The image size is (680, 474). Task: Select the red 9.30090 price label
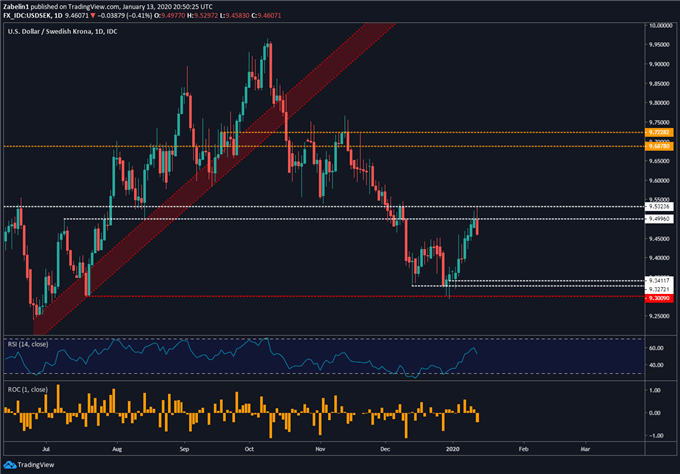(x=659, y=298)
